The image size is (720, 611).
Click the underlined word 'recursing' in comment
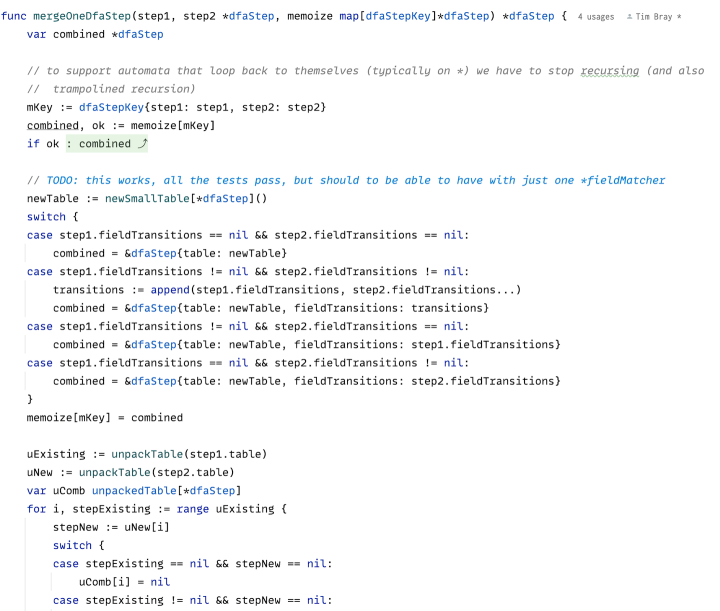pos(609,71)
